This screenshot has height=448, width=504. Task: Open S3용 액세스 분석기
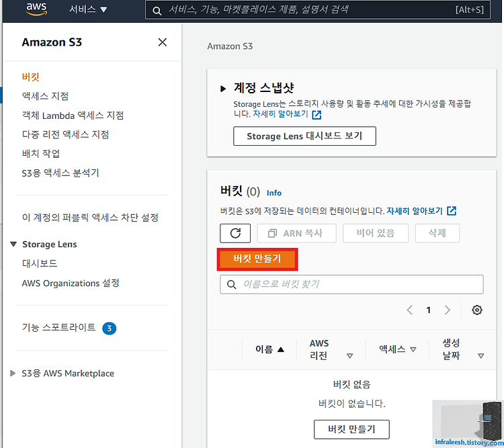pos(60,173)
